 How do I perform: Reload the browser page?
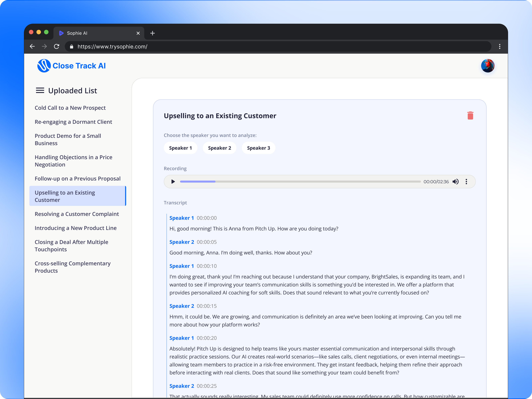(x=57, y=46)
